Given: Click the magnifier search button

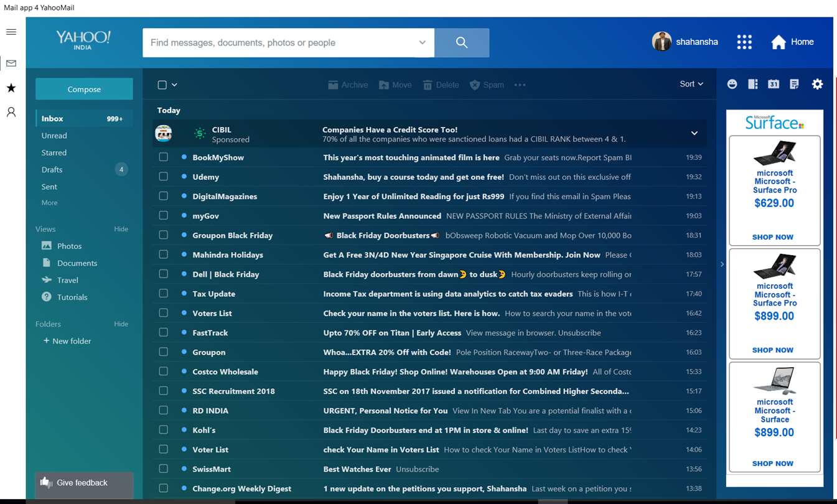Looking at the screenshot, I should [x=462, y=42].
